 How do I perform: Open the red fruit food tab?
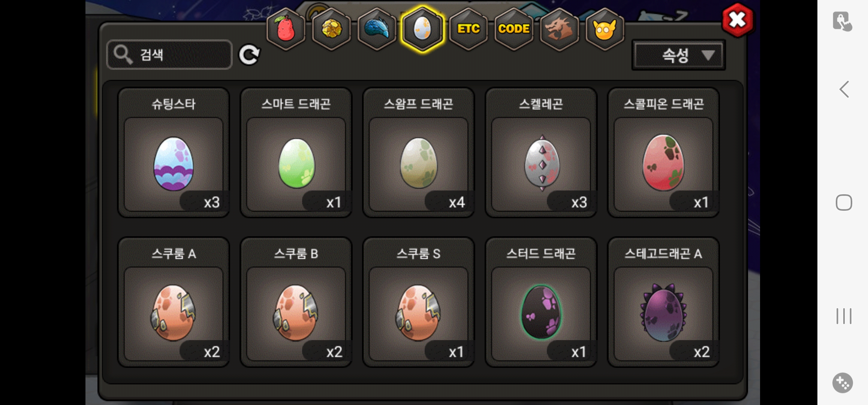point(286,29)
